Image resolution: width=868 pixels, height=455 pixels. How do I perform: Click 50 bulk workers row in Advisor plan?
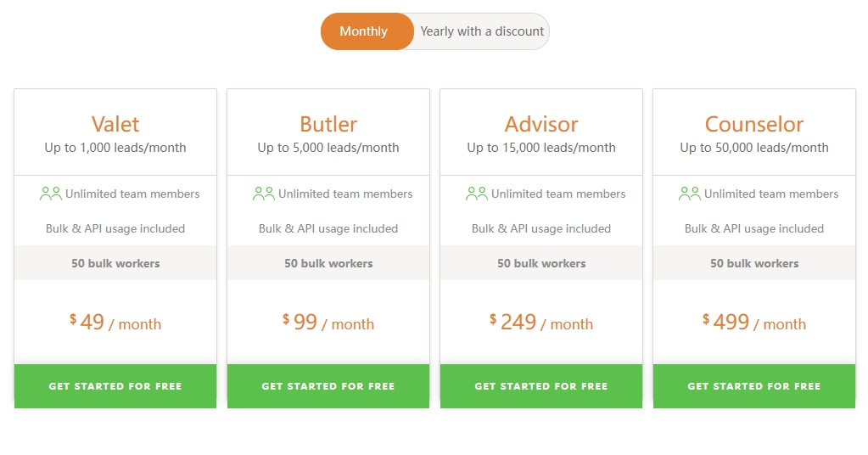(x=541, y=263)
